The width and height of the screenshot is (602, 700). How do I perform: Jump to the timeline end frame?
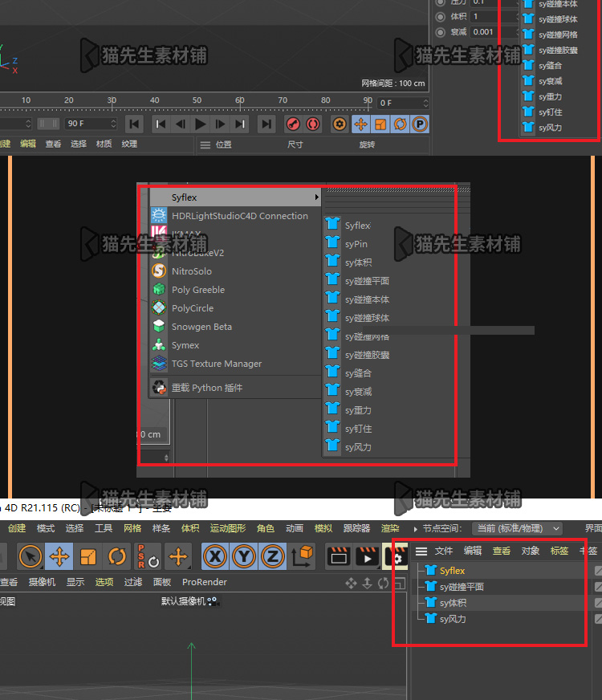tap(266, 124)
